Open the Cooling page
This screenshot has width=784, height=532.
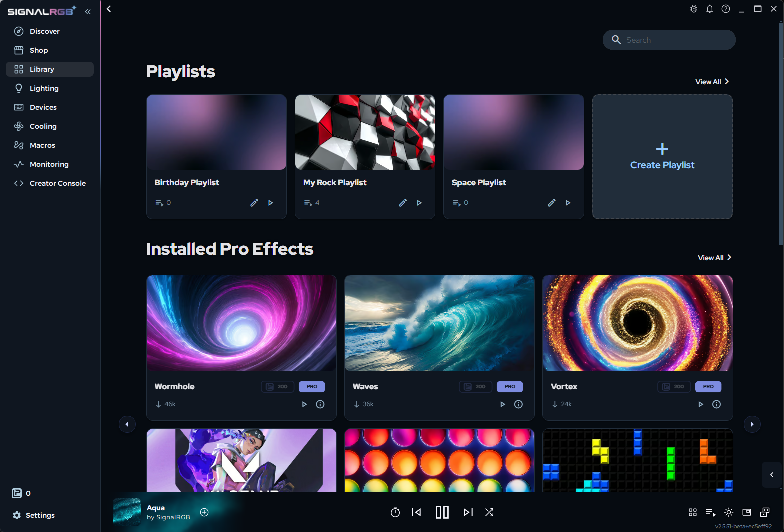pyautogui.click(x=50, y=126)
